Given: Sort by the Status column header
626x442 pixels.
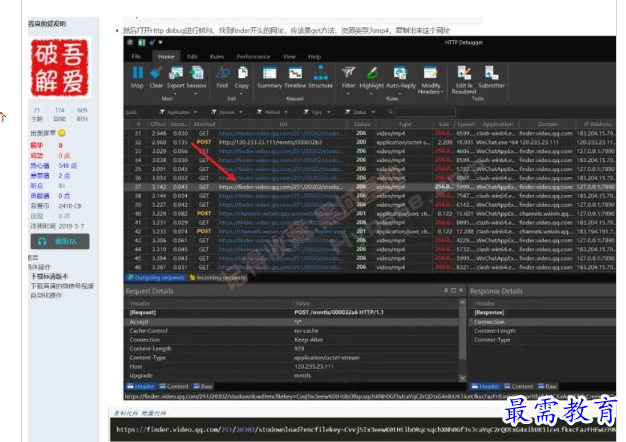Looking at the screenshot, I should (361, 124).
